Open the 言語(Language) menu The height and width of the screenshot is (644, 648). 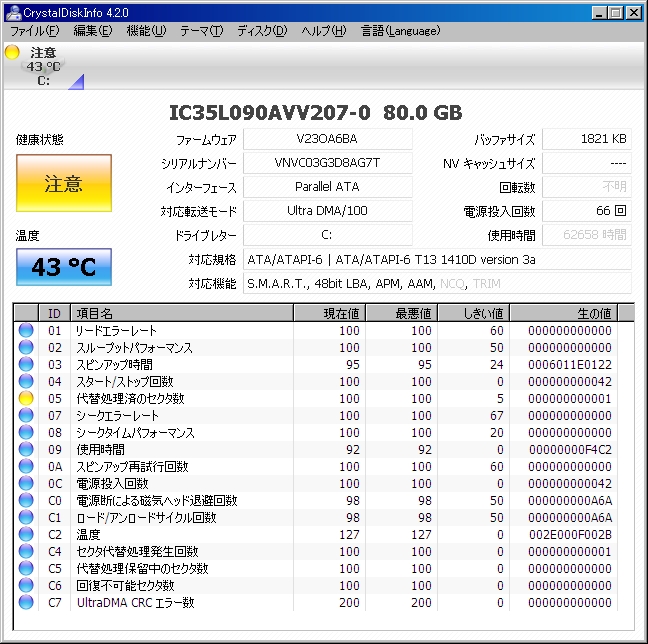click(x=400, y=31)
